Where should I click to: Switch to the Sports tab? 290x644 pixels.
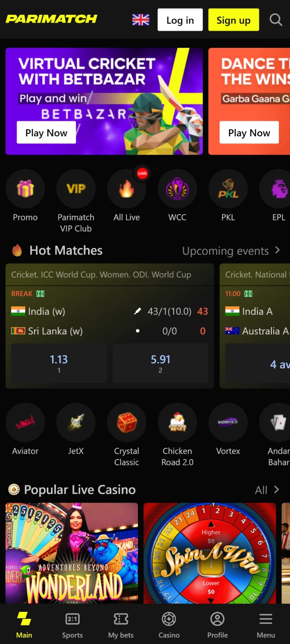click(x=72, y=624)
